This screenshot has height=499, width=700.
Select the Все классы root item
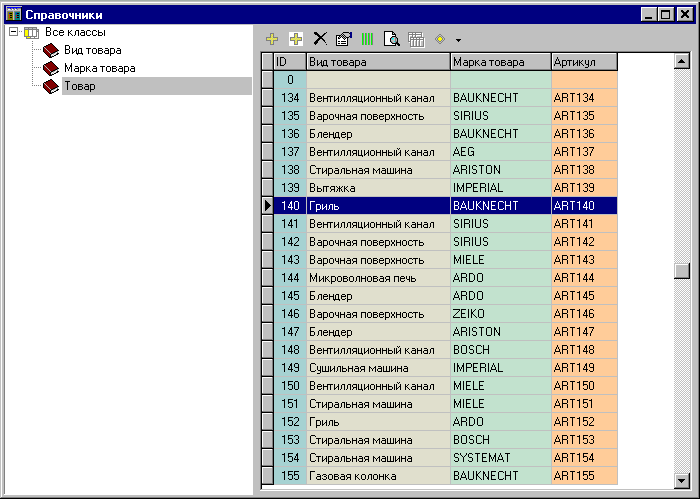75,32
